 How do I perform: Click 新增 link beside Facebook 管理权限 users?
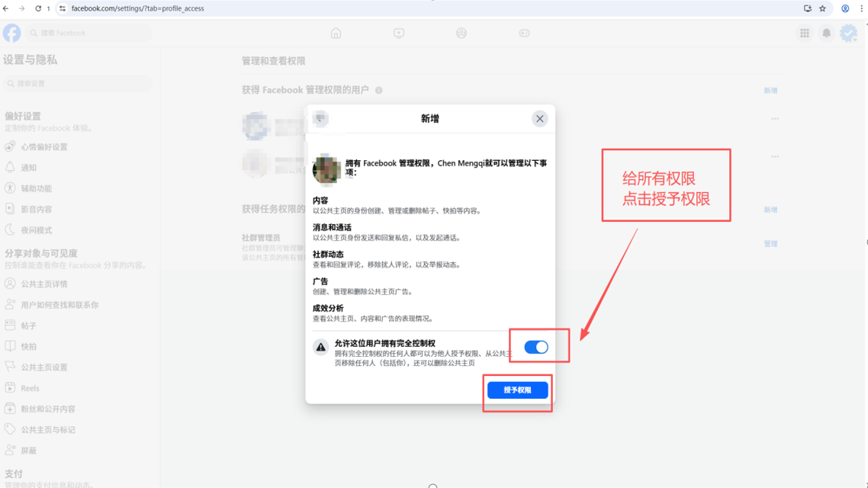tap(770, 91)
